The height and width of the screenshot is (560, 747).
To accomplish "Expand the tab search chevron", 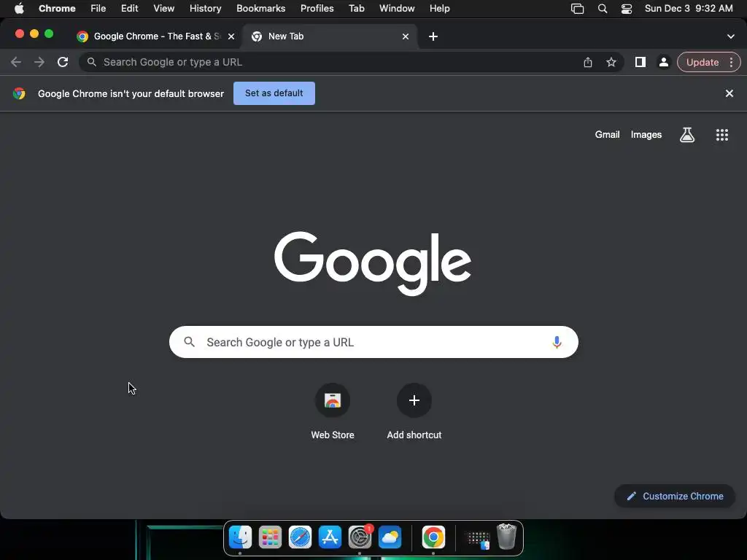I will [731, 36].
